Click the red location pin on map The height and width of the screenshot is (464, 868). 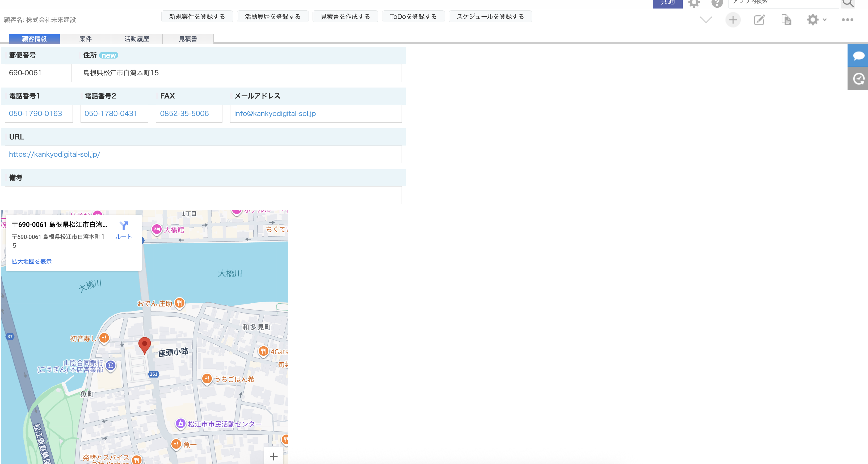pos(145,345)
